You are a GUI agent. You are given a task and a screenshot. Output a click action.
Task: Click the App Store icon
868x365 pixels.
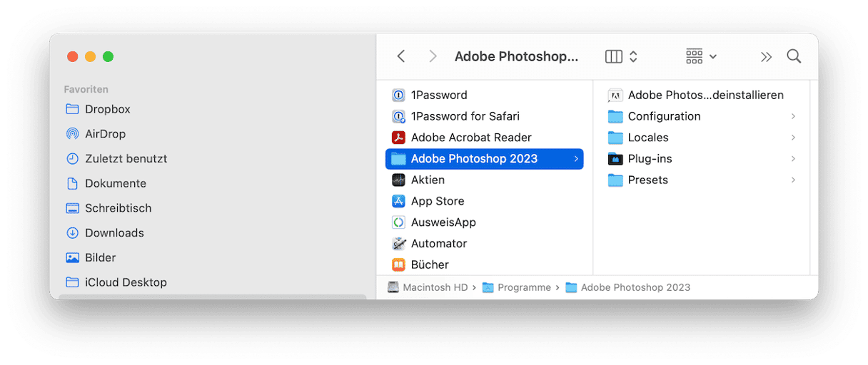click(x=399, y=201)
